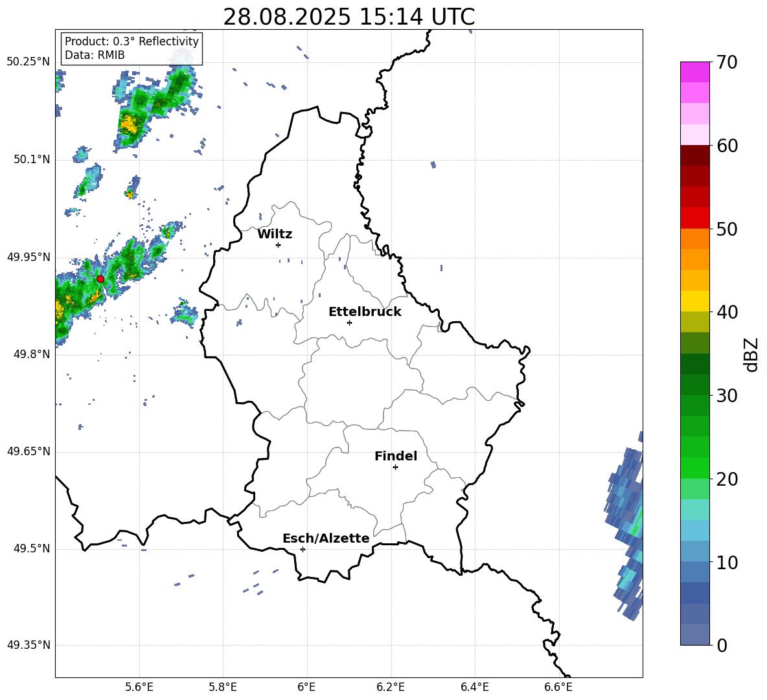Click the magenta top colorbar segment
This screenshot has width=767, height=700.
coord(694,72)
